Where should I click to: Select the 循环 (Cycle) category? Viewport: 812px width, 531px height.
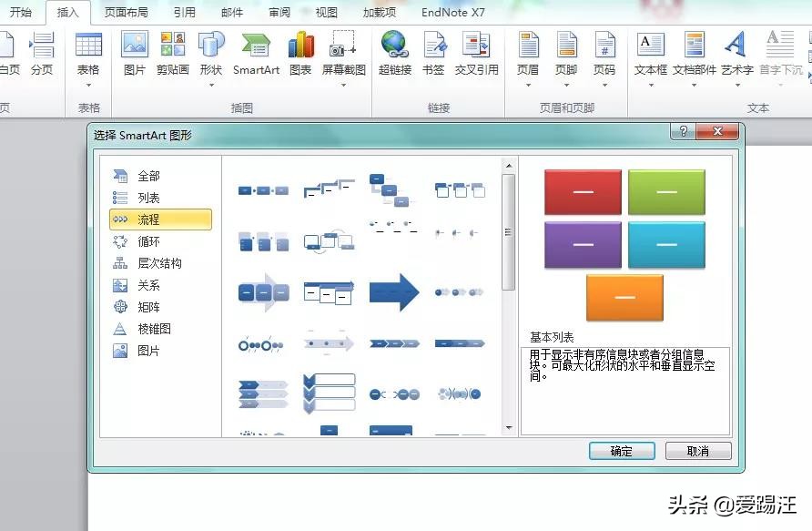click(148, 241)
